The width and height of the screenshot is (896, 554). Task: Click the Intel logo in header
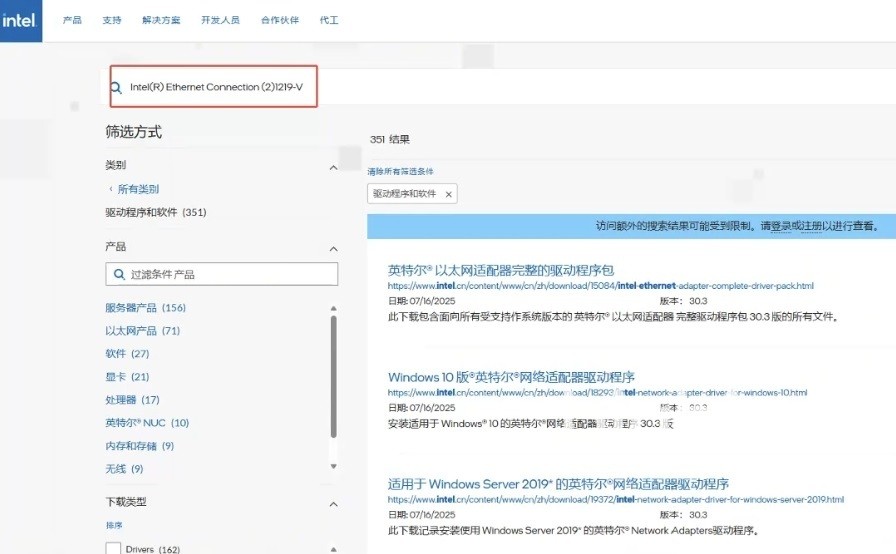[21, 21]
